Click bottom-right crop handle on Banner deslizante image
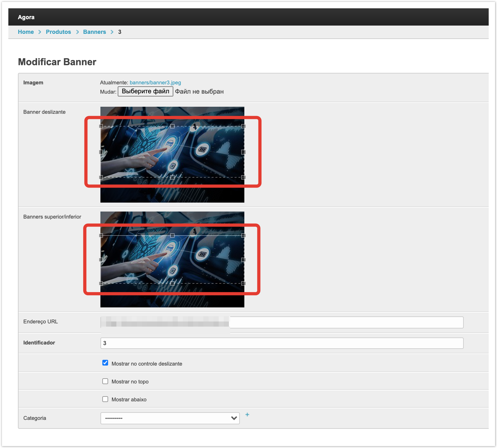The height and width of the screenshot is (448, 497). click(x=243, y=177)
